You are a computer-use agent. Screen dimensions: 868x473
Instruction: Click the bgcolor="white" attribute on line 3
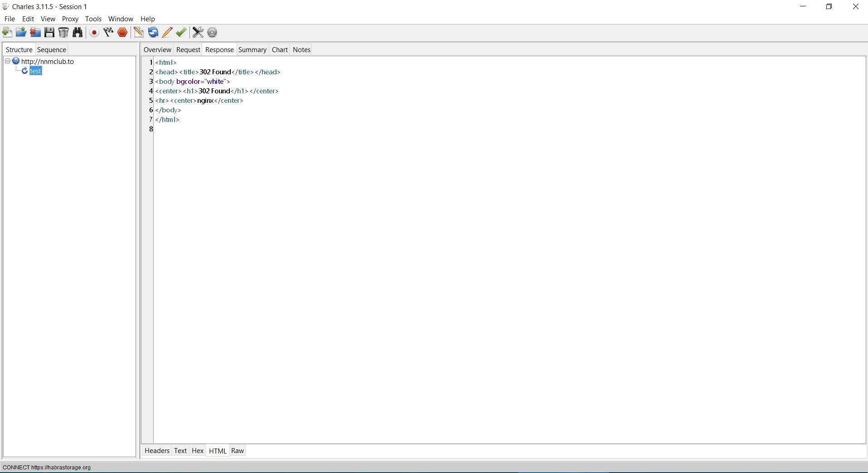click(x=201, y=82)
